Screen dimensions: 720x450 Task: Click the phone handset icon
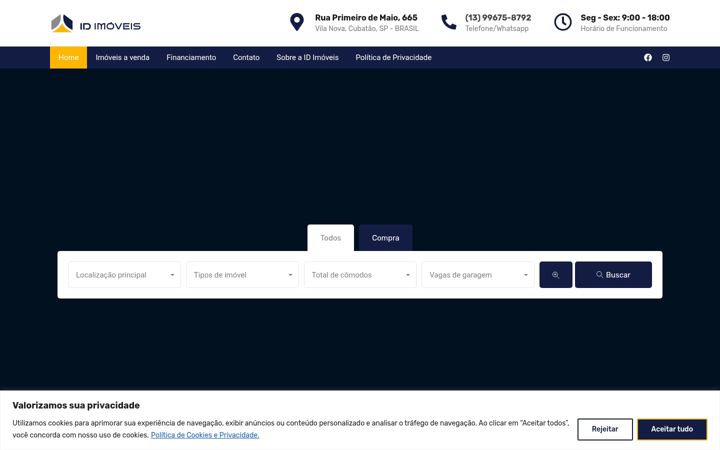point(449,22)
